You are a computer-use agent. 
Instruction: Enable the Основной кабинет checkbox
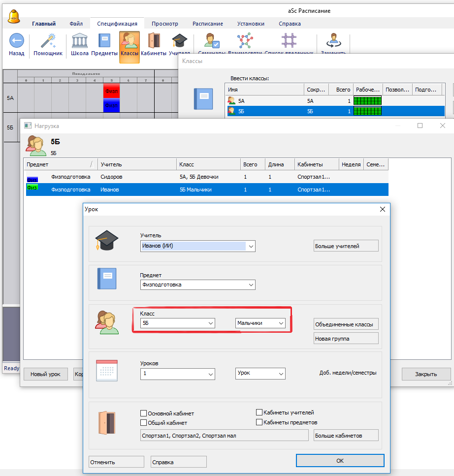coord(144,413)
